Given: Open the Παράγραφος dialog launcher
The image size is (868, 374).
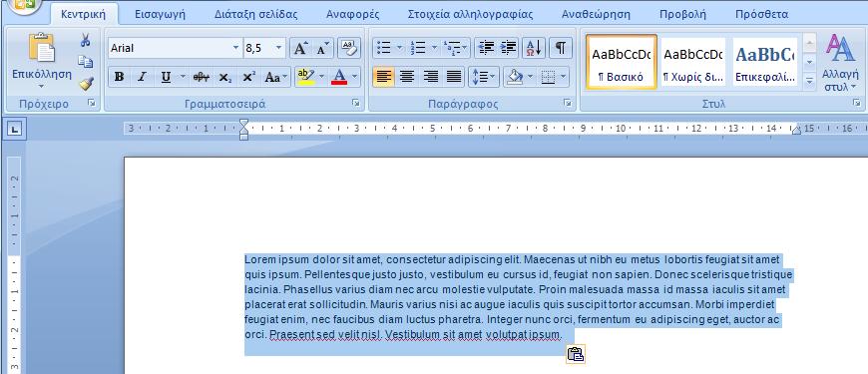Looking at the screenshot, I should pos(567,103).
